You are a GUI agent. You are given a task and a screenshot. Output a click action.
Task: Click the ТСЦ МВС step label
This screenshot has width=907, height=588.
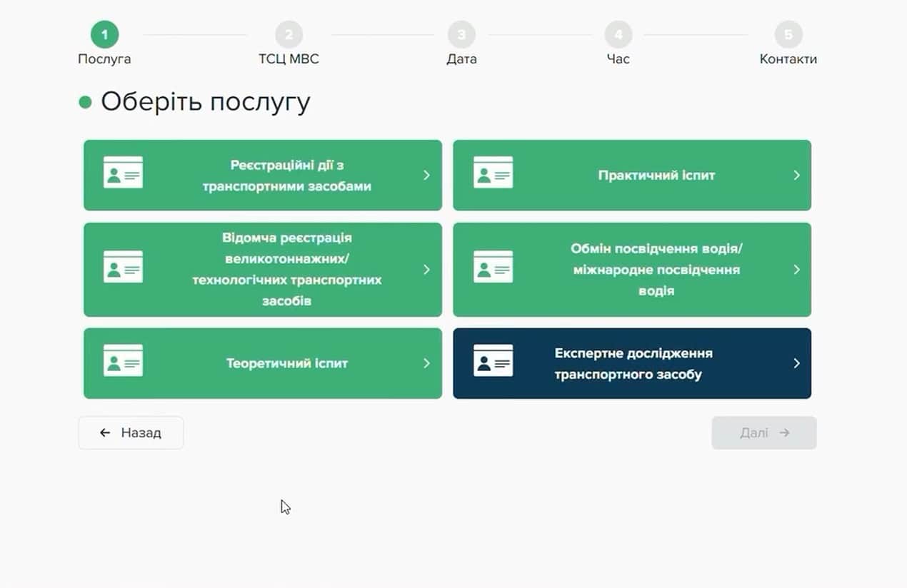tap(289, 59)
